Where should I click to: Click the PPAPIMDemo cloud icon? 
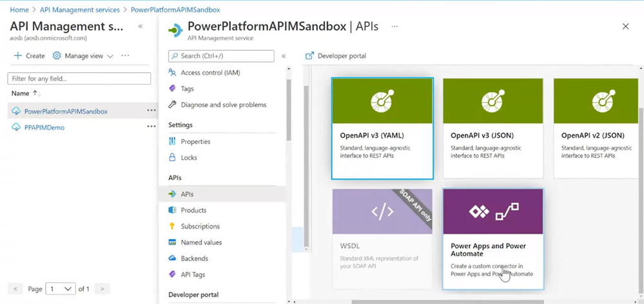pyautogui.click(x=16, y=127)
